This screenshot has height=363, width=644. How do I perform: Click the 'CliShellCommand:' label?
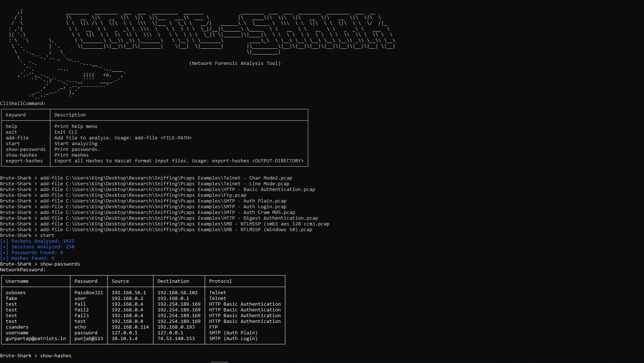[23, 104]
